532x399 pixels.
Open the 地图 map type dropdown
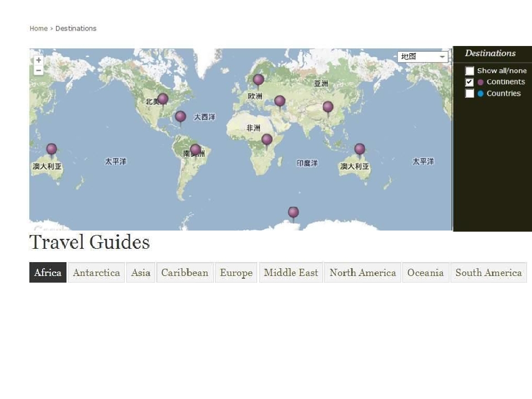(x=423, y=57)
